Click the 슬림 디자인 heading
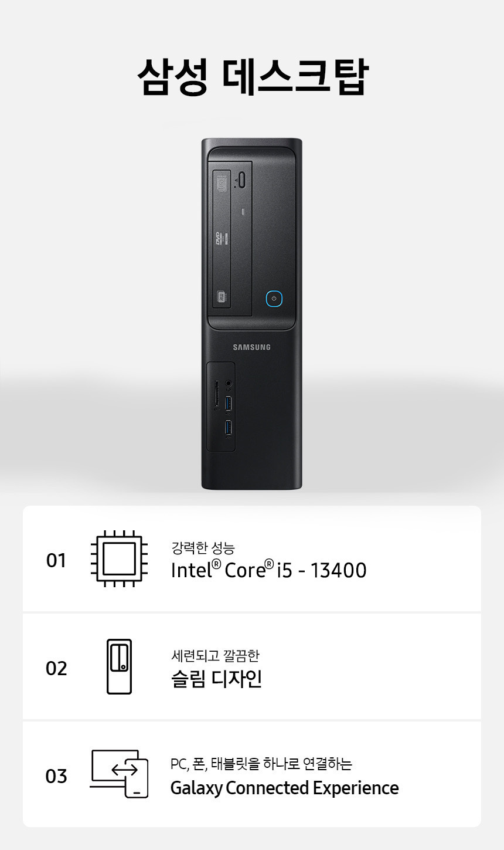 [x=216, y=679]
